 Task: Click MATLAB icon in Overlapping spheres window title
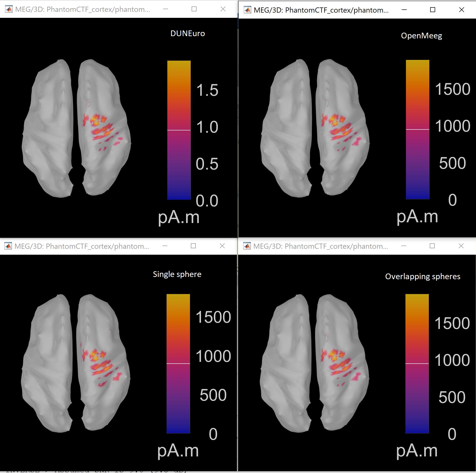247,246
